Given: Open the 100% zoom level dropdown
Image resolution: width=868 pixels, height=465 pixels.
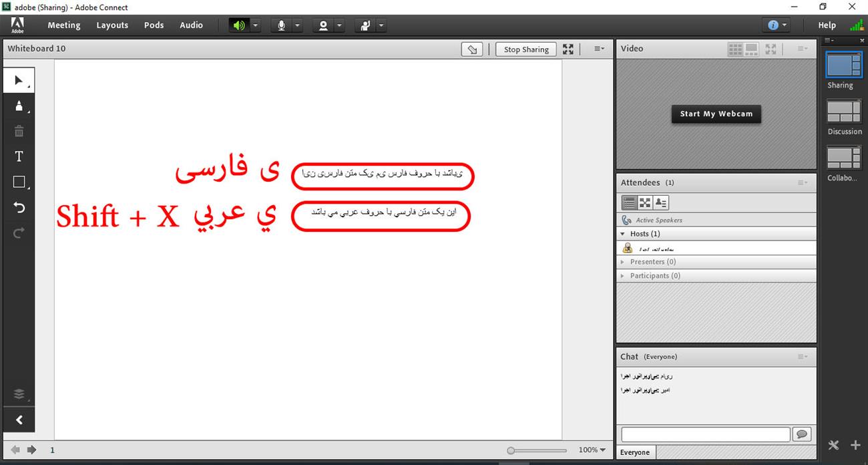Looking at the screenshot, I should point(592,450).
